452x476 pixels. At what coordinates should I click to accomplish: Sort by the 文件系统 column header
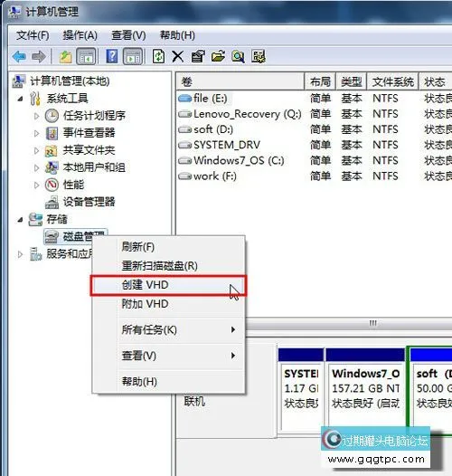[393, 81]
